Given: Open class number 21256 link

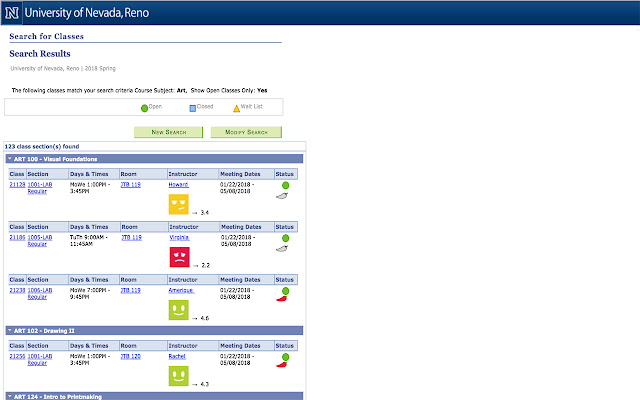Looking at the screenshot, I should pyautogui.click(x=17, y=356).
